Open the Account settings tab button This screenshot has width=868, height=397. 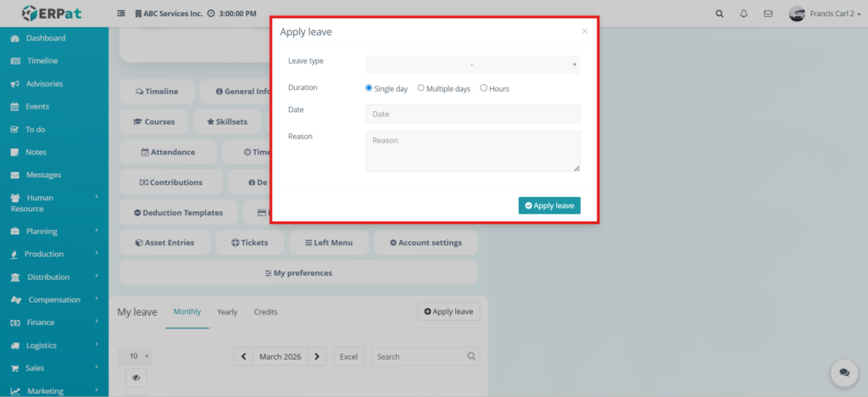[x=426, y=243]
